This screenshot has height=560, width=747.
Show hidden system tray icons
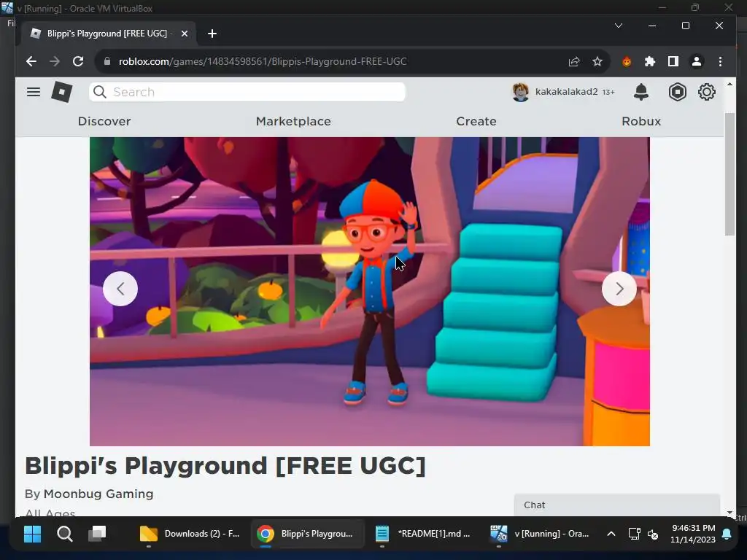coord(611,534)
